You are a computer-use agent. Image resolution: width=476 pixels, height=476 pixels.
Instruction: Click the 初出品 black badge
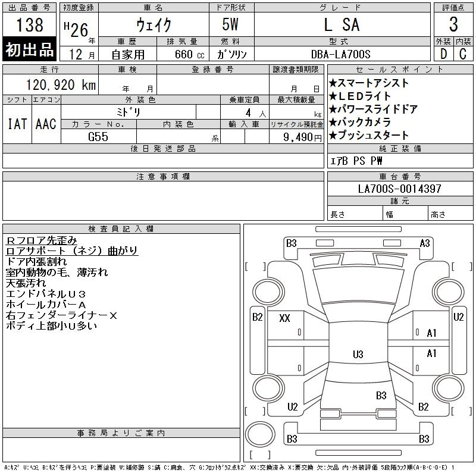coord(30,50)
